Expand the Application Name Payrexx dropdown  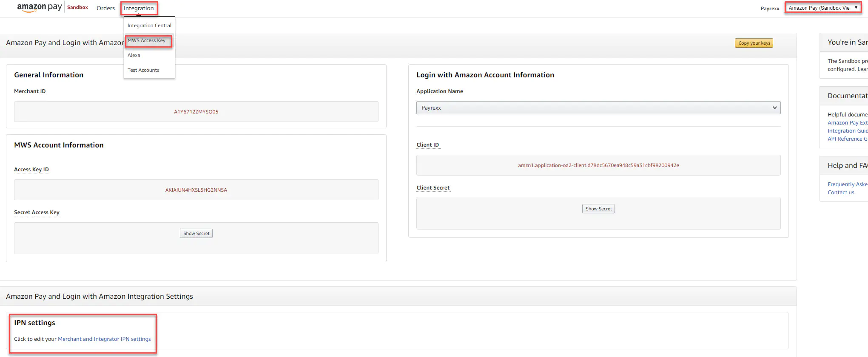(598, 108)
